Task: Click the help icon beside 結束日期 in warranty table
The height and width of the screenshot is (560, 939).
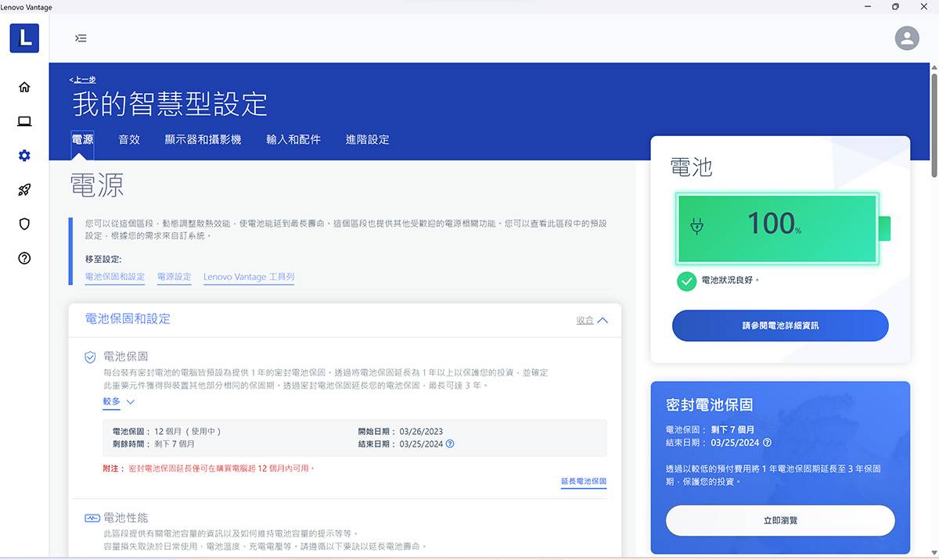Action: tap(450, 443)
